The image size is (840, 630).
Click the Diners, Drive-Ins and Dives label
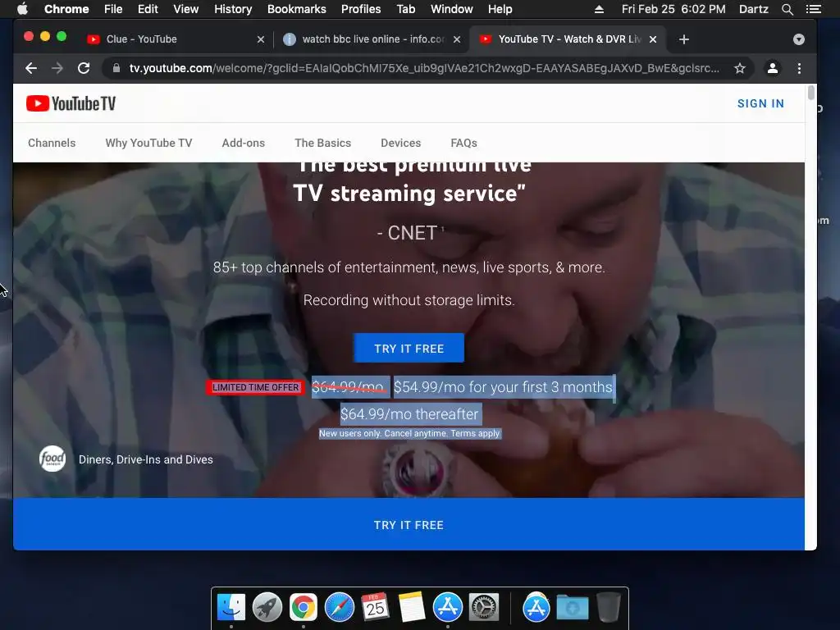tap(146, 459)
